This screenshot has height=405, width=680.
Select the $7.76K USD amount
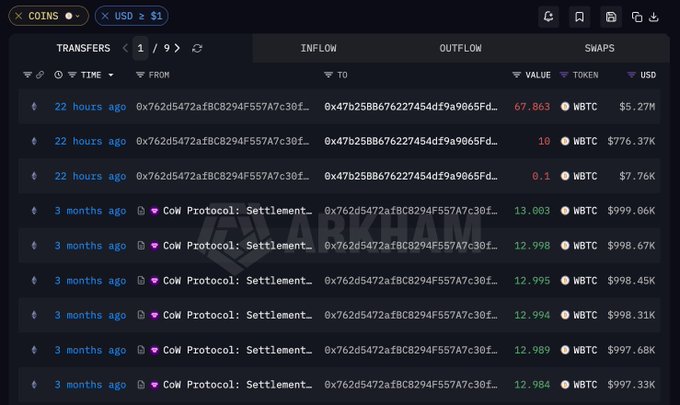[637, 176]
